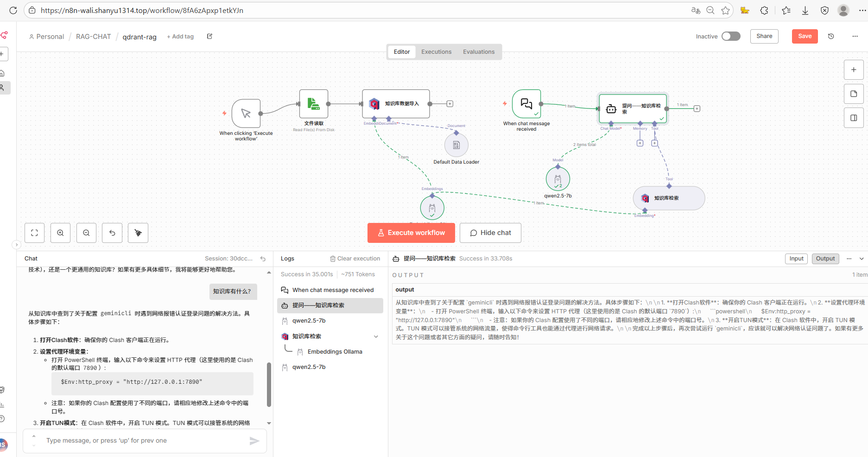Image resolution: width=868 pixels, height=457 pixels.
Task: Open the browser Downloads icon
Action: [805, 10]
